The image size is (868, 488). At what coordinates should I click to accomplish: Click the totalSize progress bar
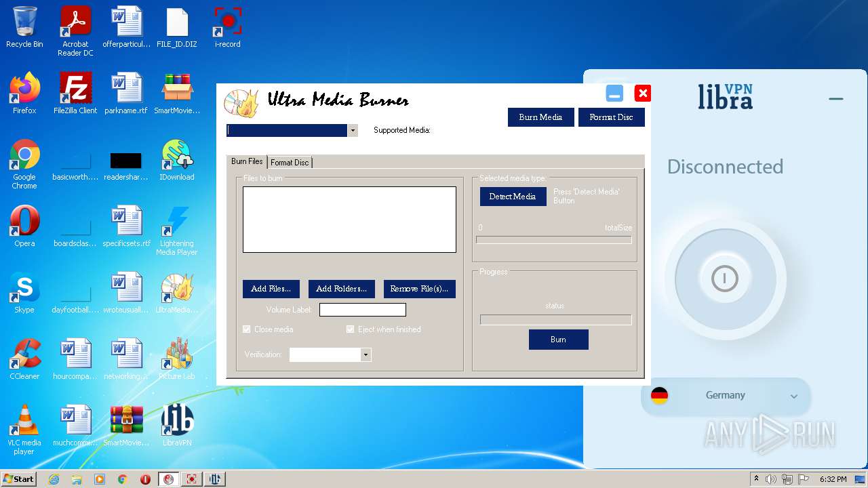(554, 240)
